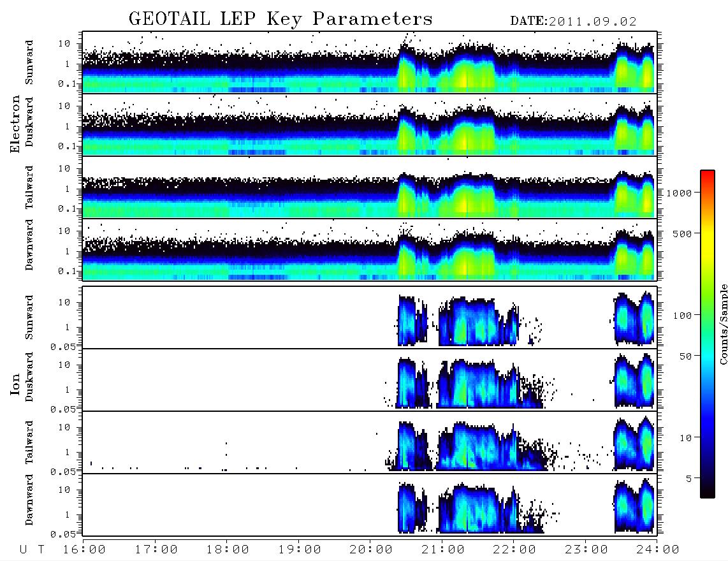Click the Electron Duskward spectrogram panel
Screen dimensions: 728x561
[x=370, y=124]
